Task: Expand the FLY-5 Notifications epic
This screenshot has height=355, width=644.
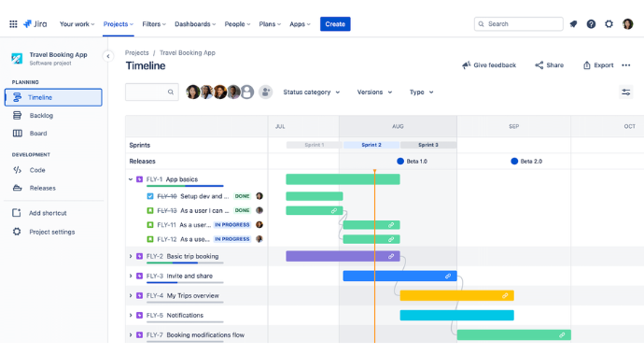Action: point(131,315)
